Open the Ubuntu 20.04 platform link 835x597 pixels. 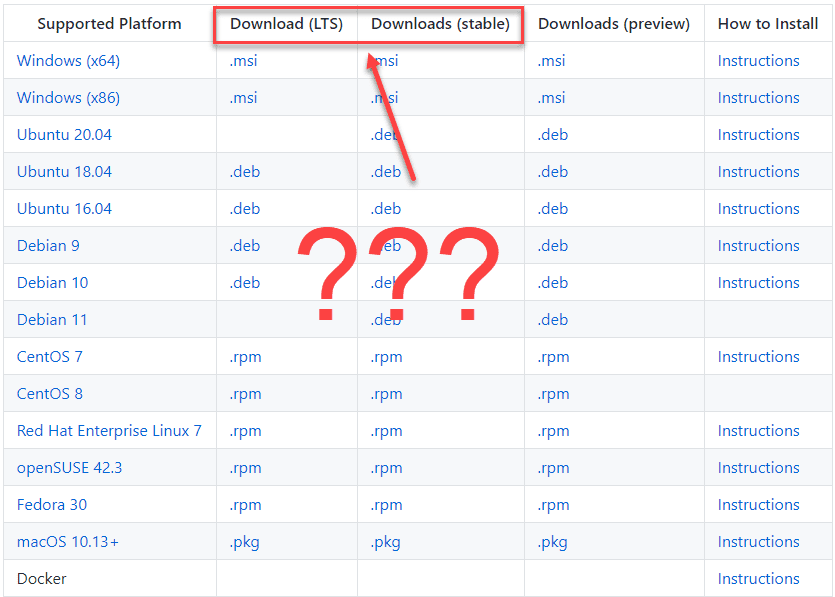pos(64,135)
